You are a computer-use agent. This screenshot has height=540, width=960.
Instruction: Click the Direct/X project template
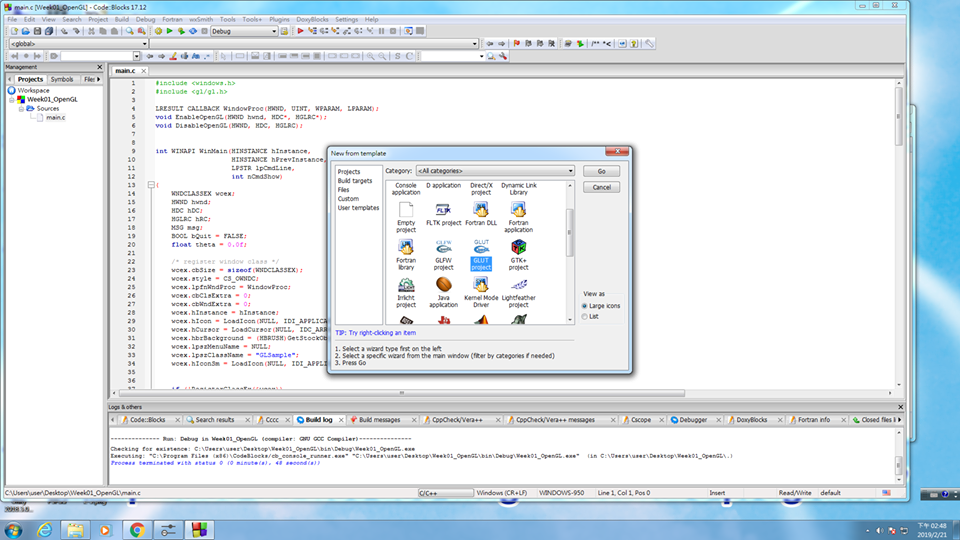click(481, 189)
